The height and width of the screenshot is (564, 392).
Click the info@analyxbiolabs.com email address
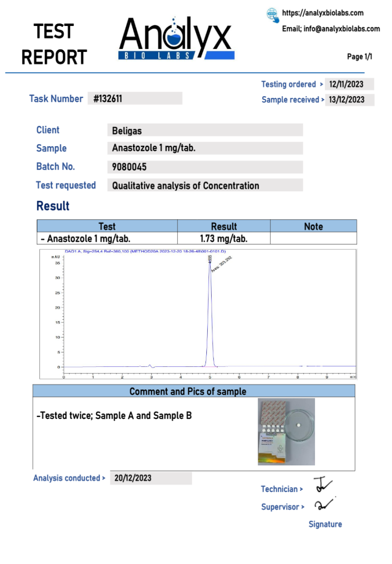(342, 29)
